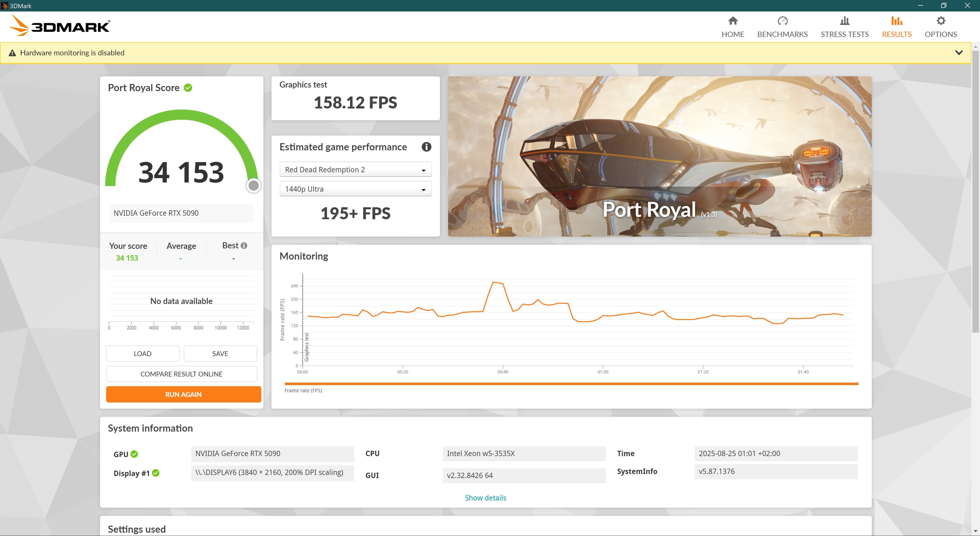The height and width of the screenshot is (536, 980).
Task: Switch to the OPTIONS tab label
Action: click(940, 34)
